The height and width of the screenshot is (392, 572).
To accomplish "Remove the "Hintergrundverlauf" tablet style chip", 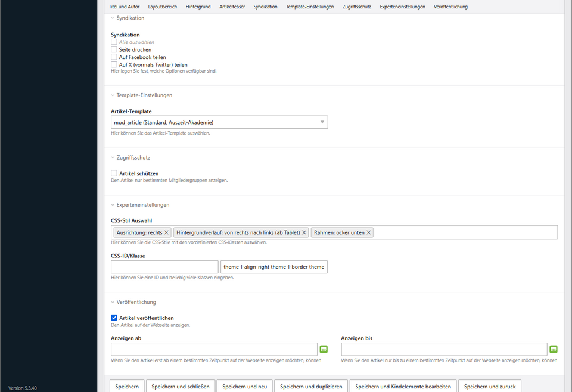I will pos(304,232).
